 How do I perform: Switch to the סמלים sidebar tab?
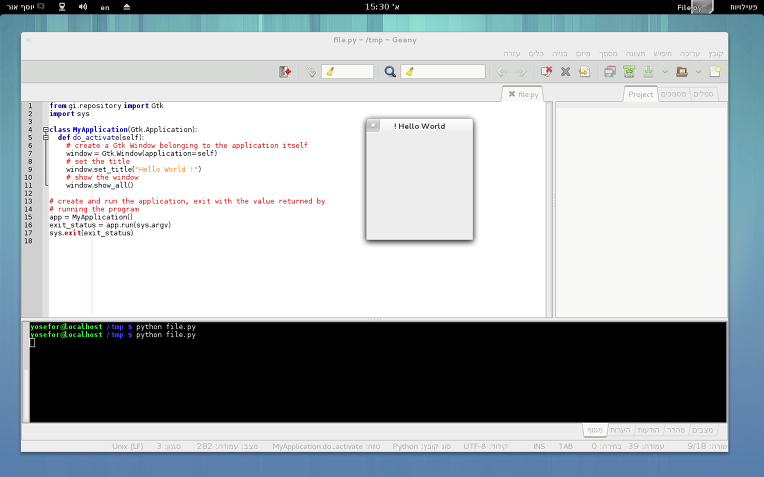703,94
